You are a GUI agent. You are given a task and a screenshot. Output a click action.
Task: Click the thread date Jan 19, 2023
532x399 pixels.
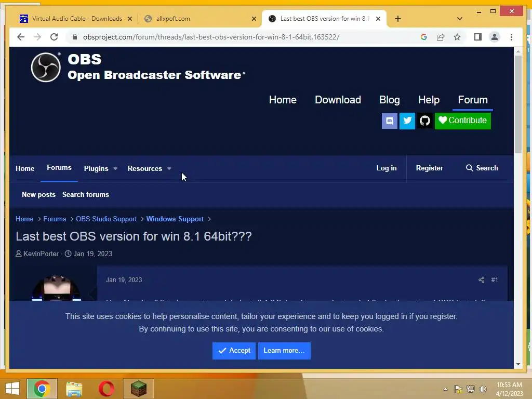(93, 254)
